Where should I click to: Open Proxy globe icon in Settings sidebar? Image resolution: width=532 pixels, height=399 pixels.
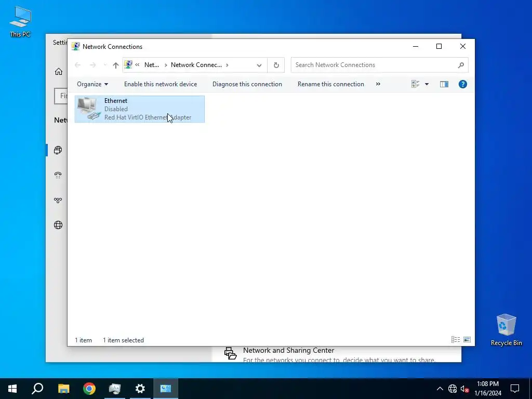pos(58,225)
